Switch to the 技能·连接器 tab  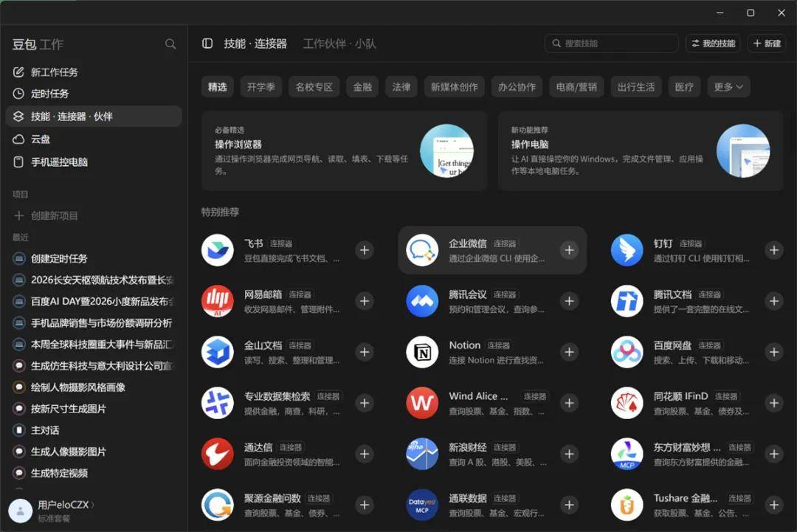pos(255,44)
